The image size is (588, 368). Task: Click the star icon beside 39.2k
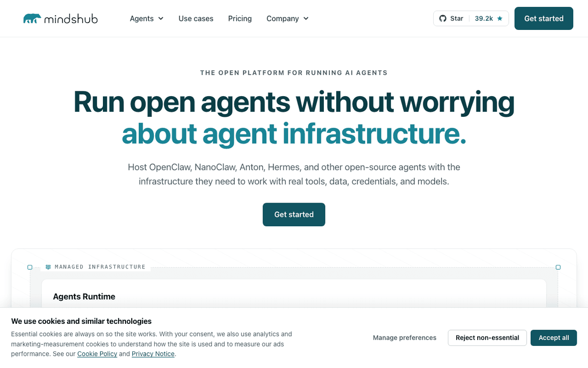coord(500,19)
